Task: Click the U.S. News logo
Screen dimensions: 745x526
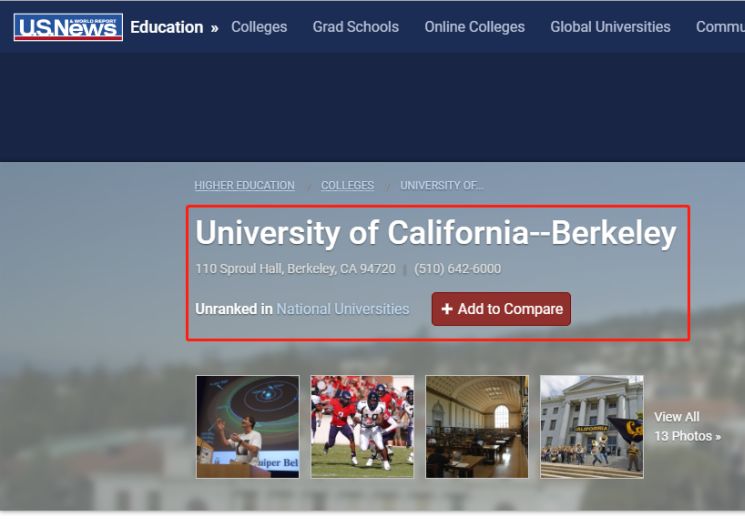Action: [68, 27]
